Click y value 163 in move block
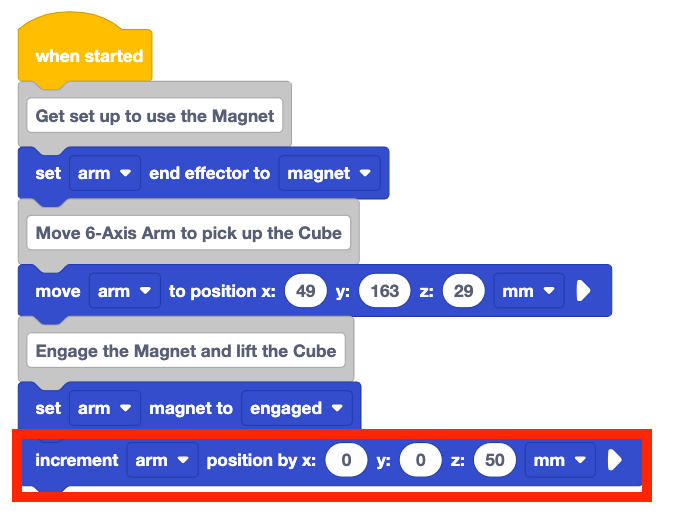This screenshot has width=684, height=515. pyautogui.click(x=384, y=291)
